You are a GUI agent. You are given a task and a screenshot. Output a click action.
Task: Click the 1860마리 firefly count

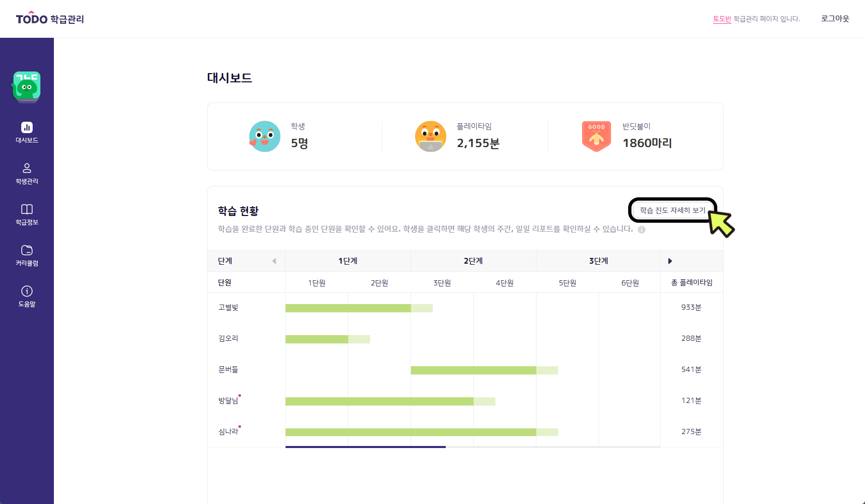coord(647,143)
